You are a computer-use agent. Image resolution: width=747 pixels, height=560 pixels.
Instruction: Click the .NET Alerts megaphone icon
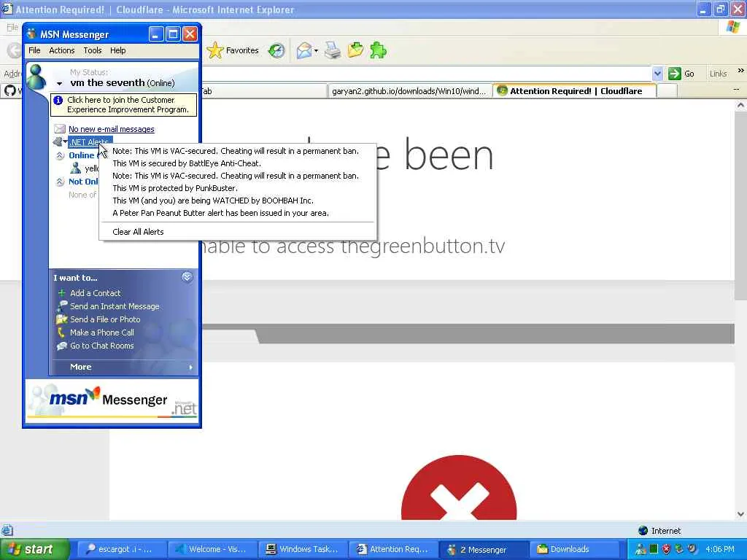[58, 141]
